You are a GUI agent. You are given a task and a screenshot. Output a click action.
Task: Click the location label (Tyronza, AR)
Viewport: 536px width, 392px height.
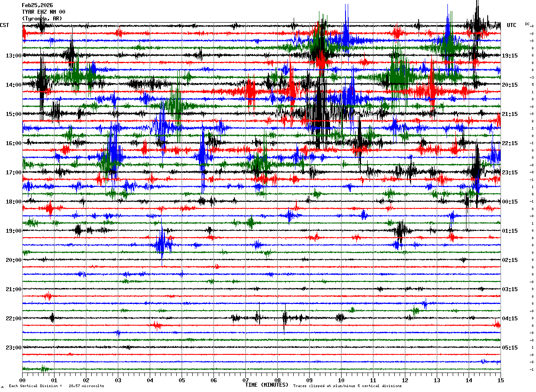point(42,19)
